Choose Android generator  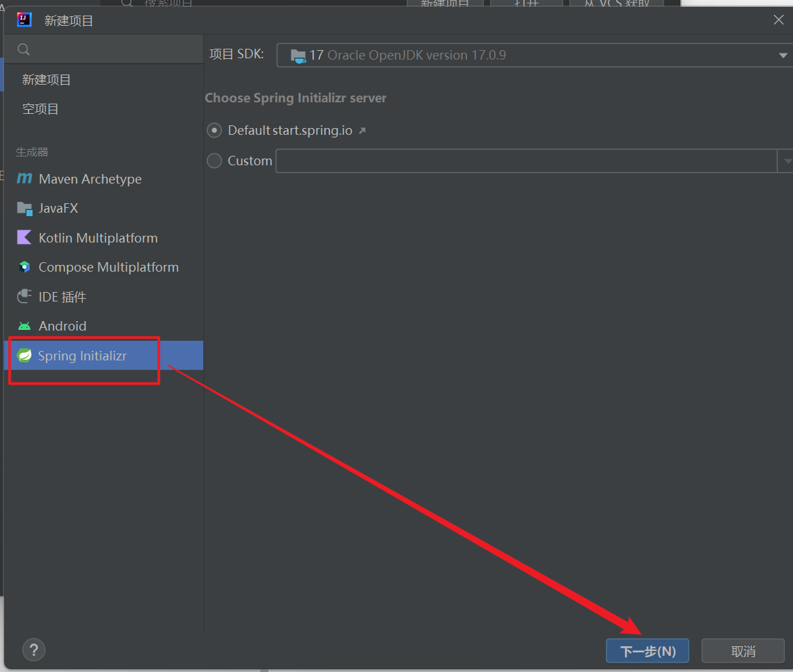coord(103,326)
